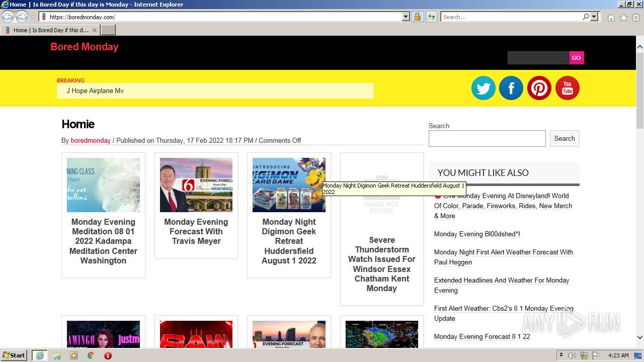Go forward with the browser Forward arrow
The height and width of the screenshot is (362, 644).
(22, 17)
